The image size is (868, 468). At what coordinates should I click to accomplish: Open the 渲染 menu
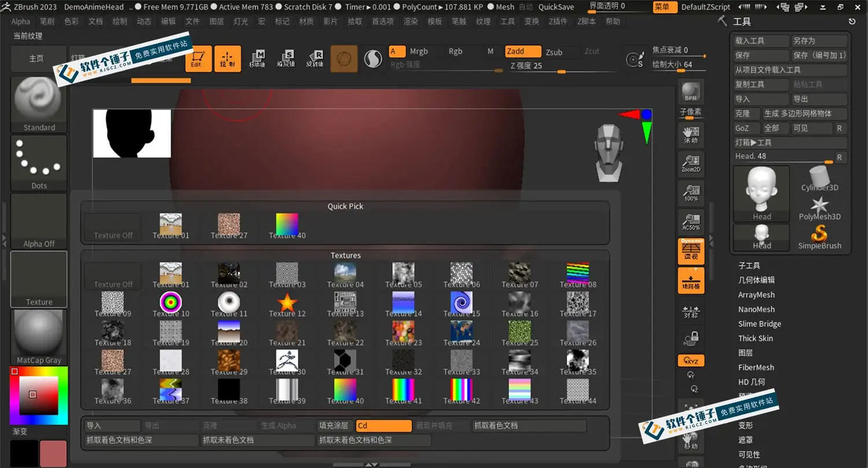411,21
